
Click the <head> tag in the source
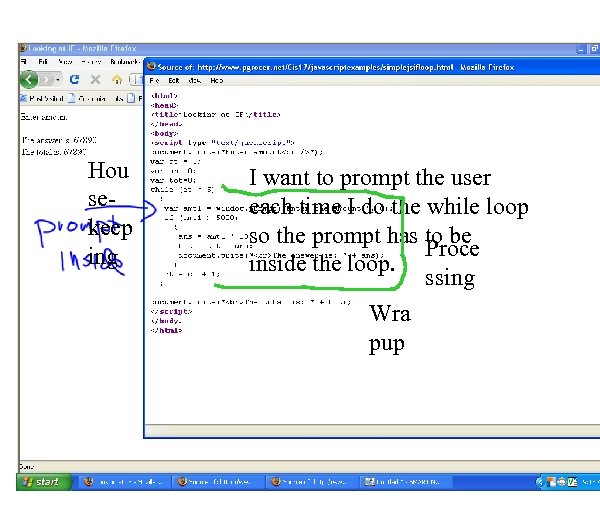point(165,105)
